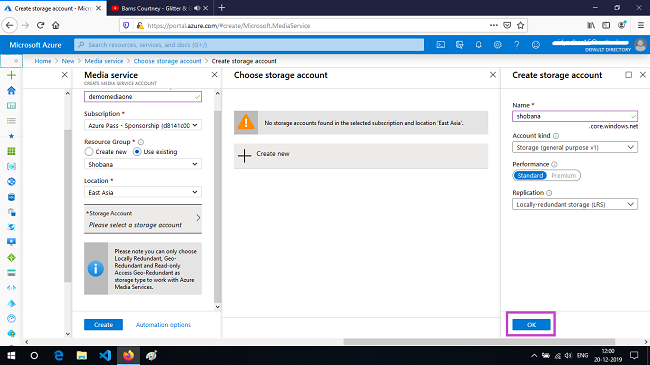This screenshot has height=365, width=650.
Task: Go to Home icon in Azure sidebar
Action: (12, 90)
